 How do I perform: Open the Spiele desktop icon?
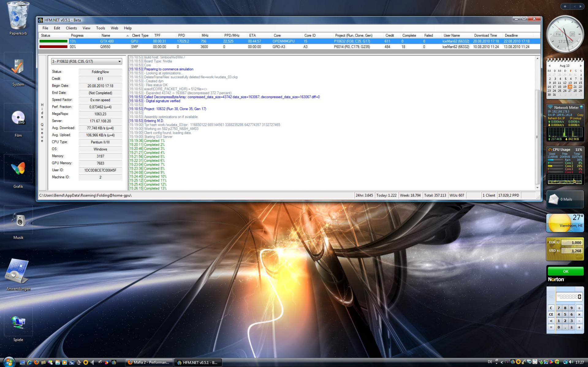[18, 325]
